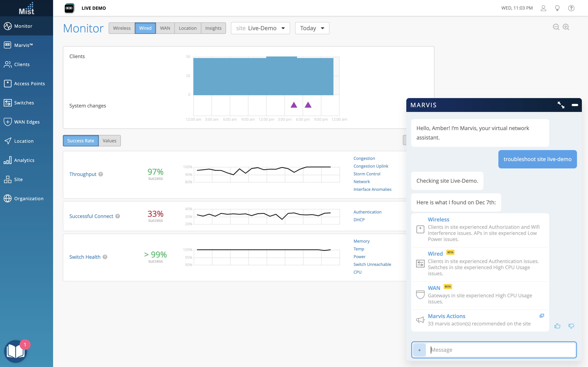Select the Success Rate toggle

click(x=81, y=141)
